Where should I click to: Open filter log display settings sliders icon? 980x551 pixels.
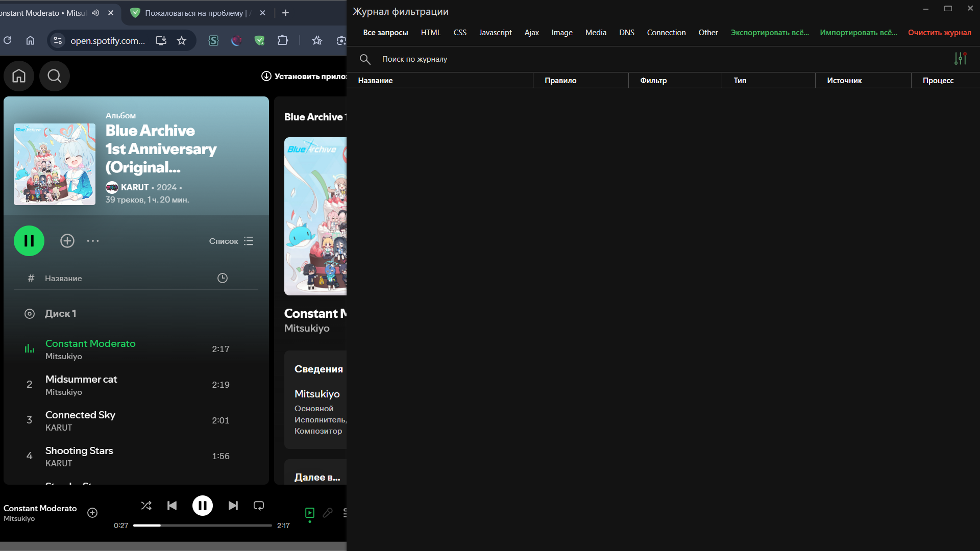pos(960,58)
